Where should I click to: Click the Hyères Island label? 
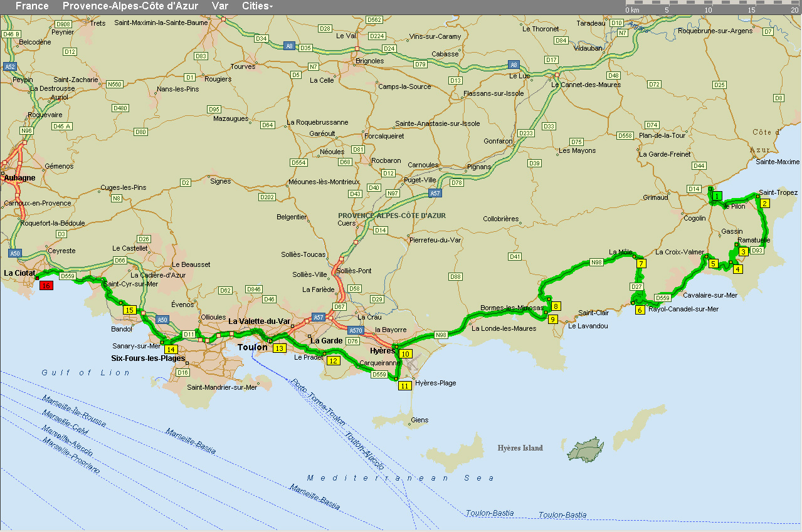click(x=520, y=448)
